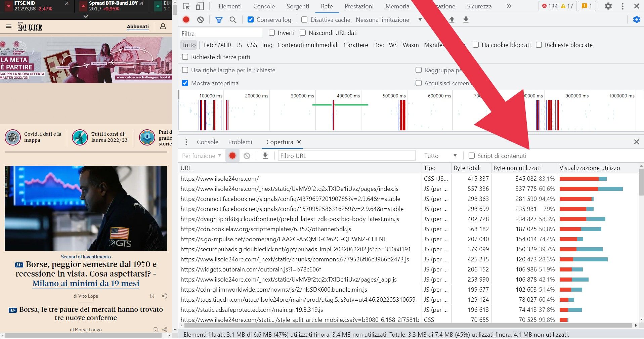Filter requests by Img type
Screen dimensions: 644x339
point(267,45)
